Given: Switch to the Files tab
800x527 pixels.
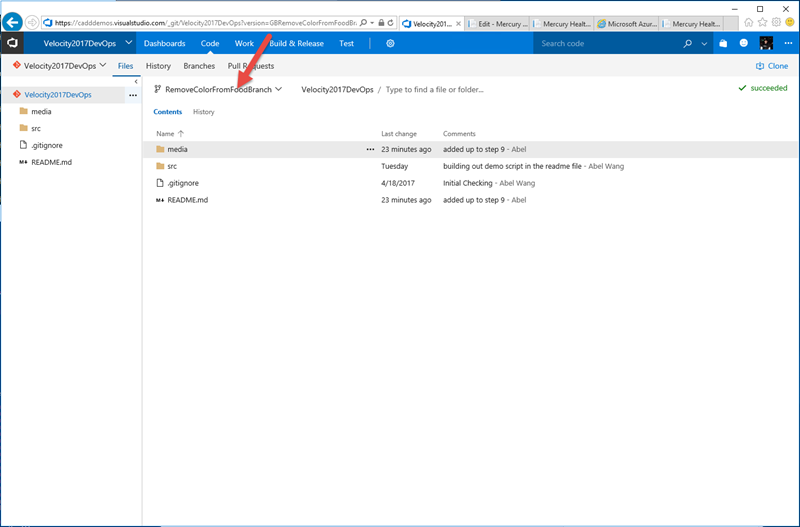Looking at the screenshot, I should tap(126, 66).
